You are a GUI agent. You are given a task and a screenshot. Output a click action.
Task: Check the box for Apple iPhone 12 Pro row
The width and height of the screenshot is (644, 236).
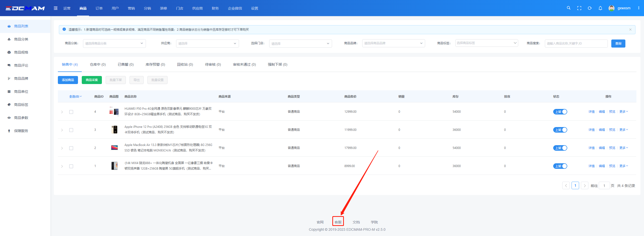[x=71, y=130]
